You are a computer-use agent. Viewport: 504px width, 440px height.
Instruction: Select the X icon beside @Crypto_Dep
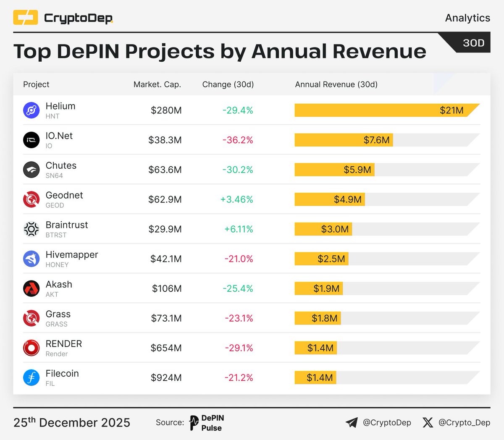pos(427,423)
